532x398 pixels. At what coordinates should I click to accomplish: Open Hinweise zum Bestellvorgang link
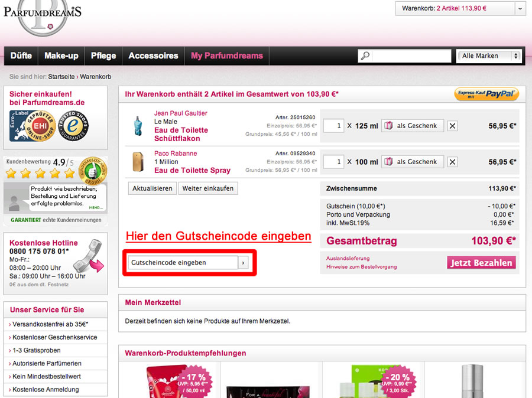[361, 267]
